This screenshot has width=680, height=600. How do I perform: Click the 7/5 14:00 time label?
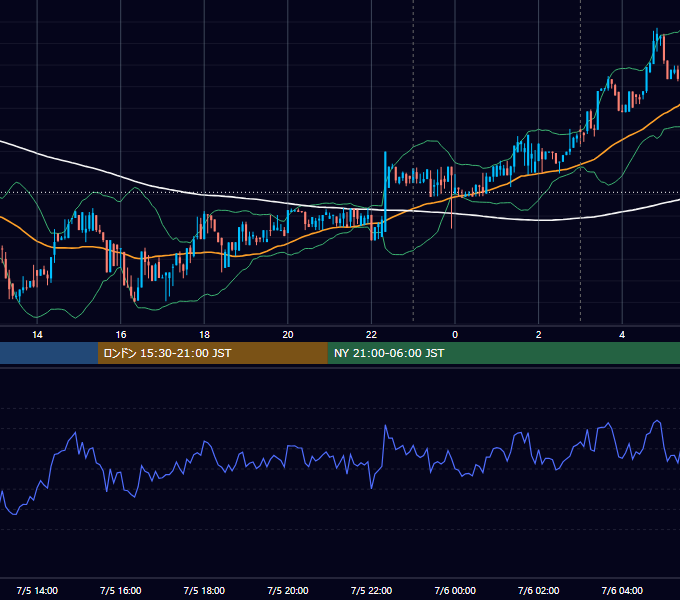(x=37, y=590)
